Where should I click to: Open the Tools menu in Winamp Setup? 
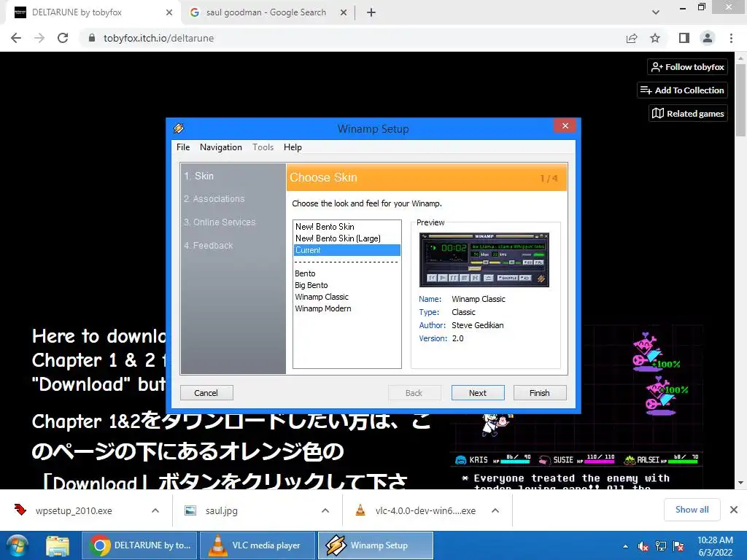pos(263,147)
